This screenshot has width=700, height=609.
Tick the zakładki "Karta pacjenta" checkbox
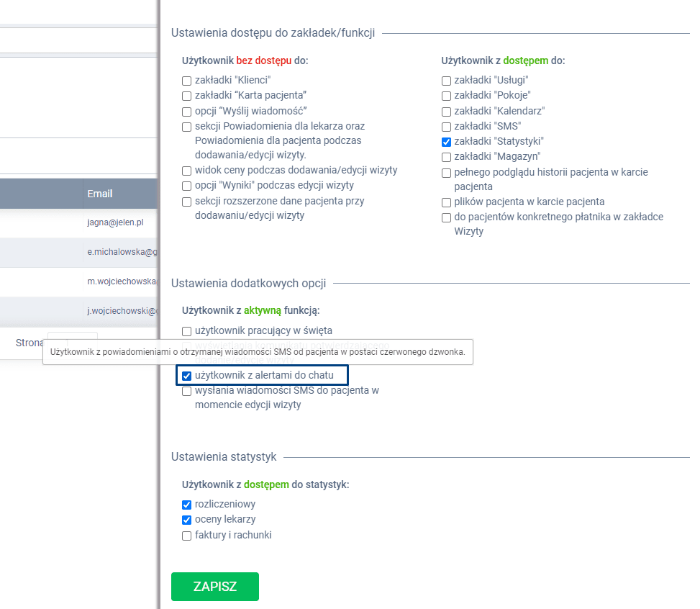pos(186,96)
